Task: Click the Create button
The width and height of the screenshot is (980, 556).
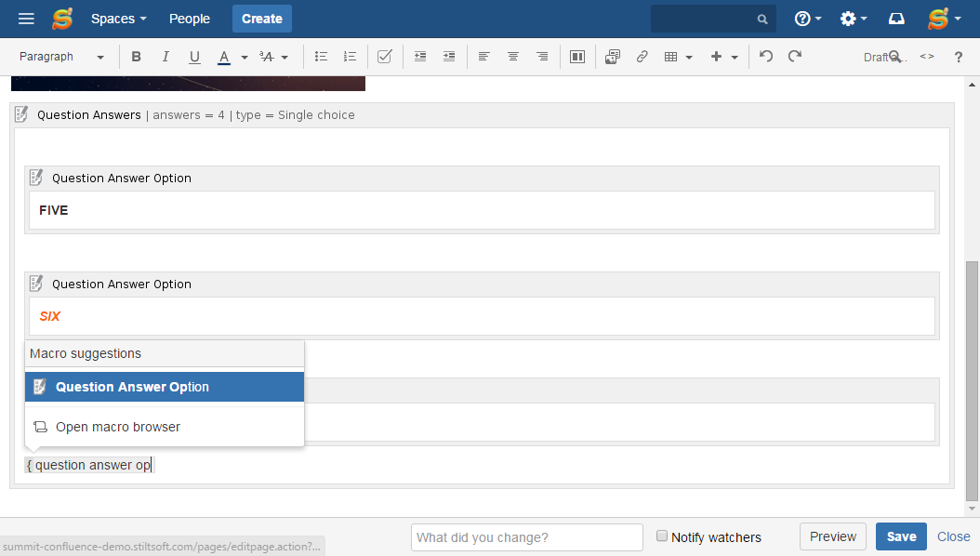Action: (262, 19)
